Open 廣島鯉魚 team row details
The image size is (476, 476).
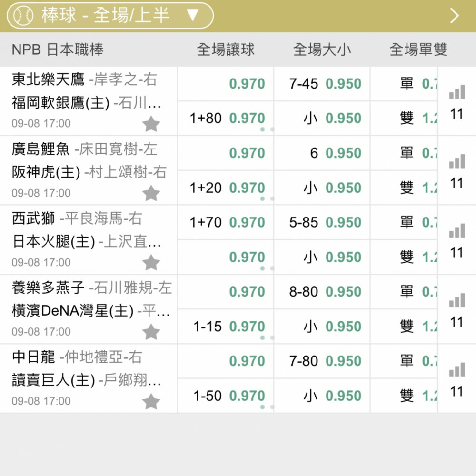pos(84,149)
